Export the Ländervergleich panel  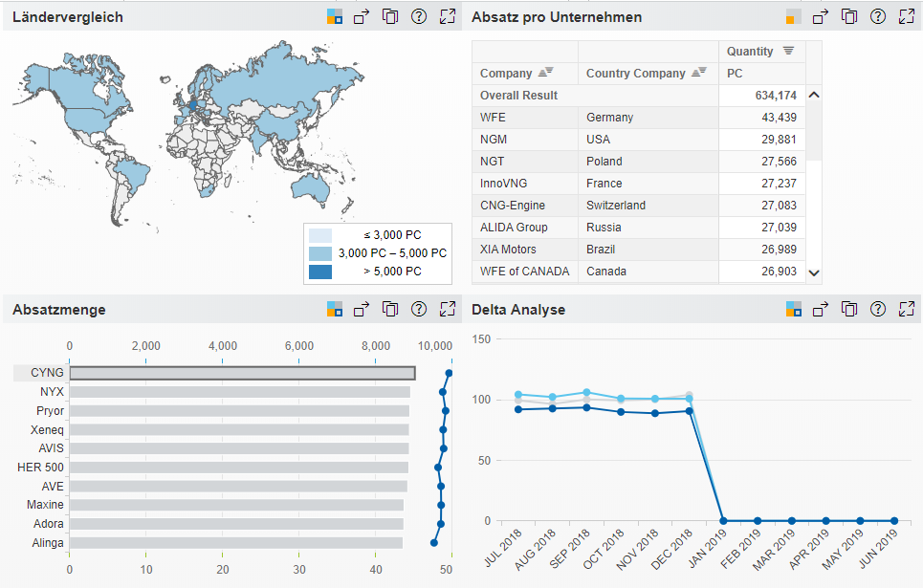coord(362,17)
